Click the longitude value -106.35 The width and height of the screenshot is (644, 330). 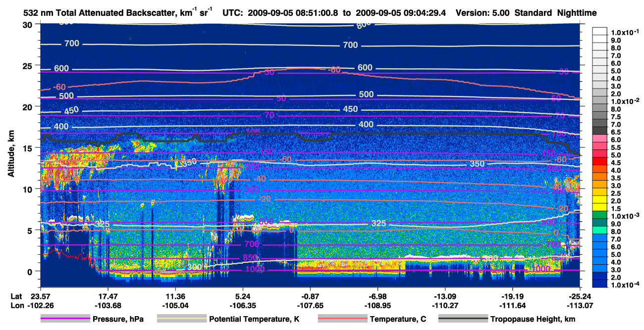[x=243, y=305]
